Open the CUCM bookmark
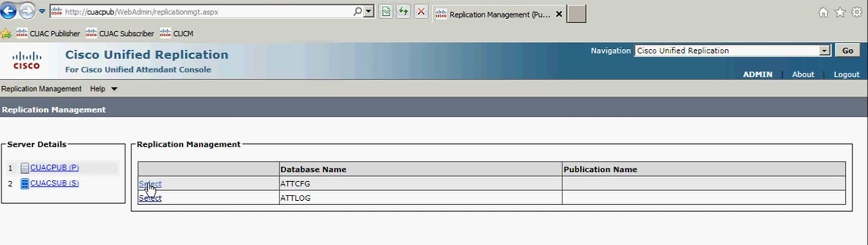 177,34
